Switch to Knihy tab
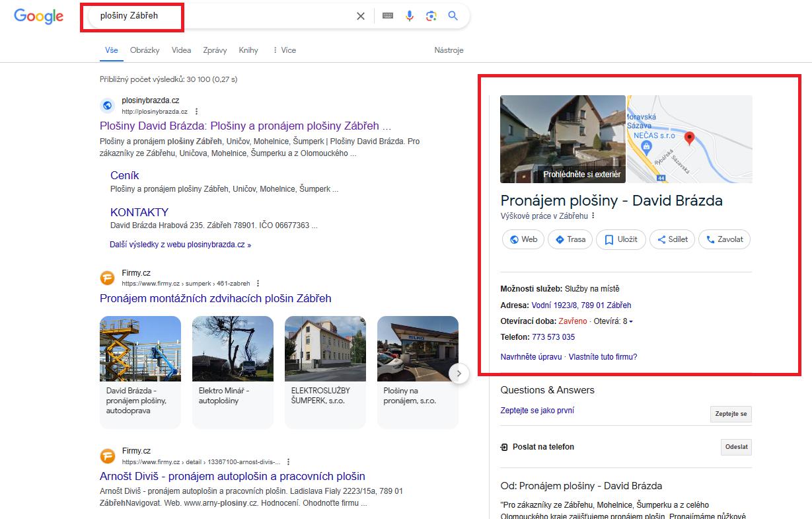The image size is (812, 519). (248, 50)
